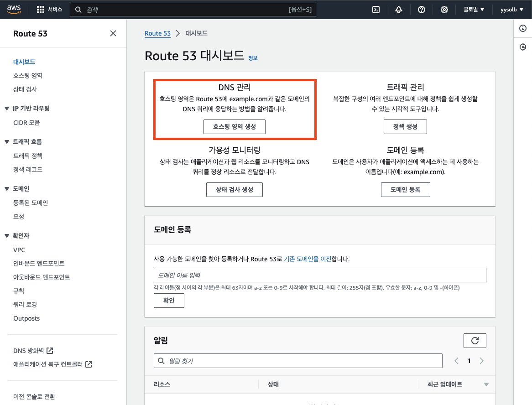Screen dimensions: 532x405
Task: Collapse the 확인자 section
Action: pos(7,236)
